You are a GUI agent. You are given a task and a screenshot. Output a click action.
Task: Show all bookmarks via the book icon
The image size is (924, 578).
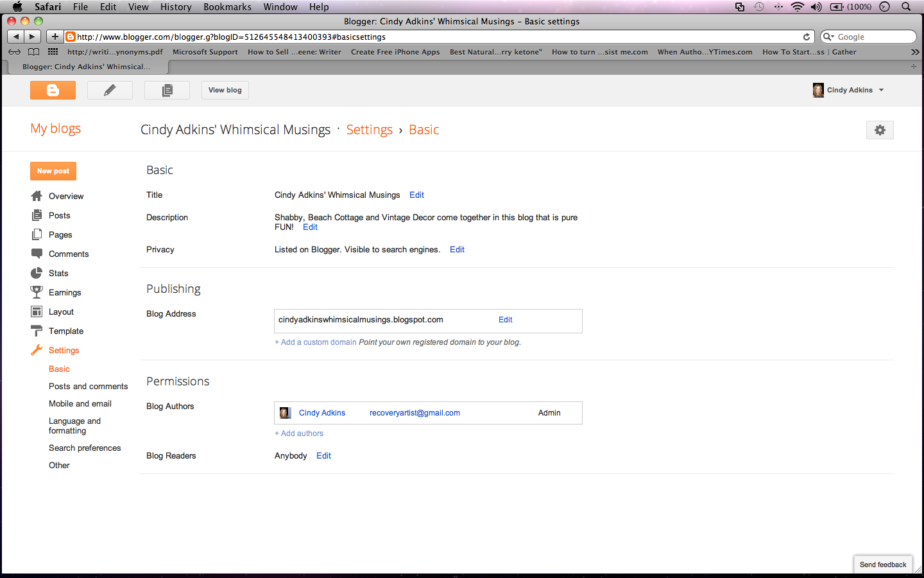[x=33, y=52]
